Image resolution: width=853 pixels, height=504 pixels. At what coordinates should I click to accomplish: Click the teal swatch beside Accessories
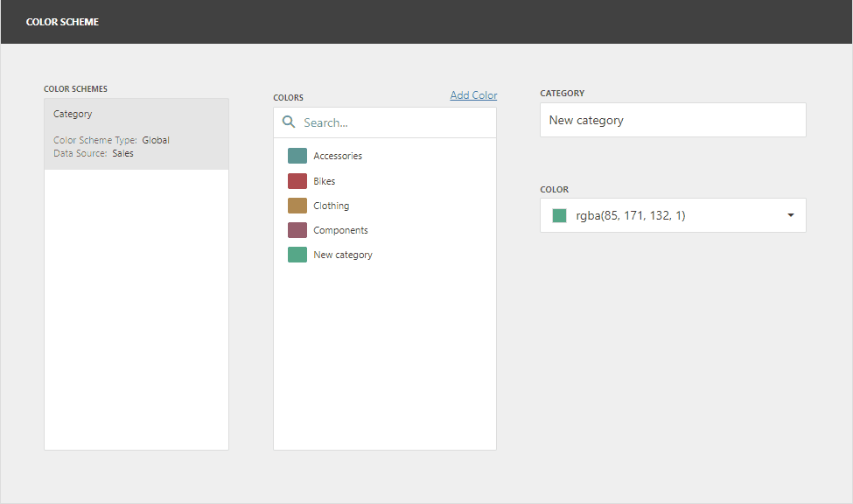pyautogui.click(x=297, y=155)
